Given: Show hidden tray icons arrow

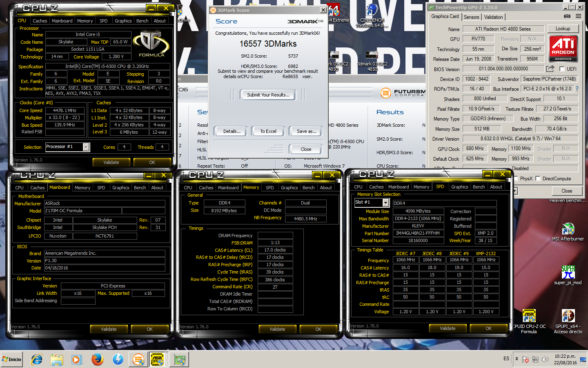Looking at the screenshot, I should click(x=517, y=359).
